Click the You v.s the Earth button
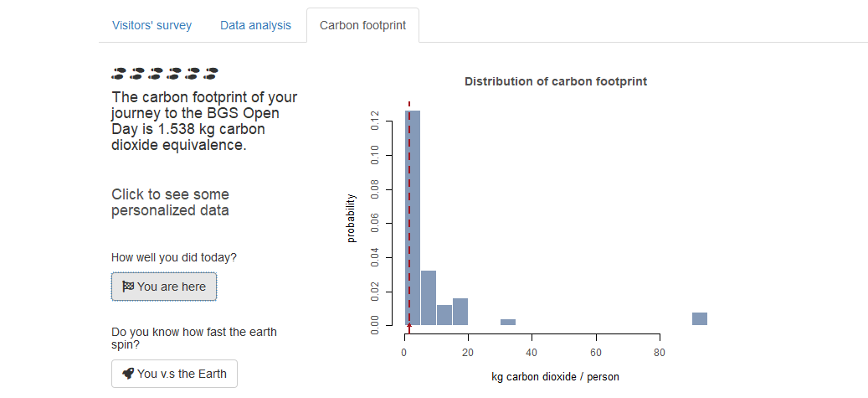868x398 pixels. coord(174,374)
